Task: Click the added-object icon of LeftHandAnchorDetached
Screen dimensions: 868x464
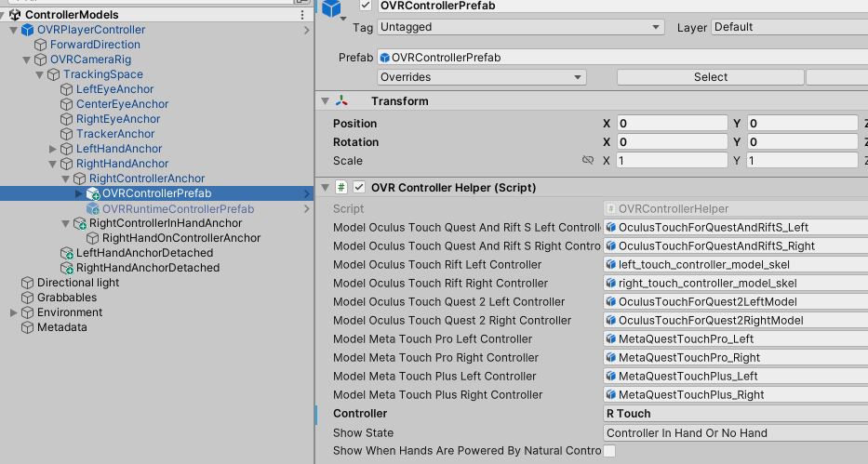Action: [x=67, y=254]
